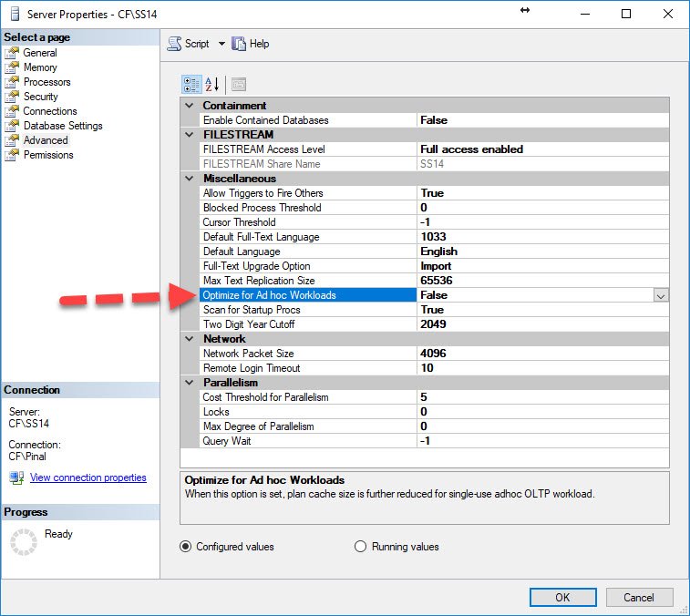
Task: Click the Advanced page icon
Action: [12, 140]
